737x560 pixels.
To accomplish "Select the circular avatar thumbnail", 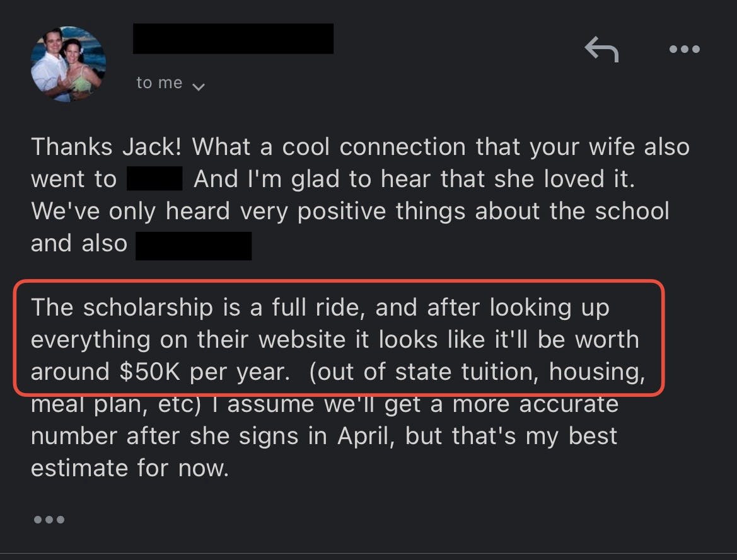I will (x=67, y=63).
